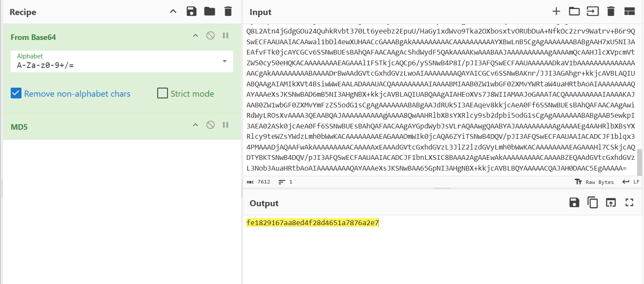Add a new input tab
Image resolution: width=644 pixels, height=284 pixels.
pos(556,11)
